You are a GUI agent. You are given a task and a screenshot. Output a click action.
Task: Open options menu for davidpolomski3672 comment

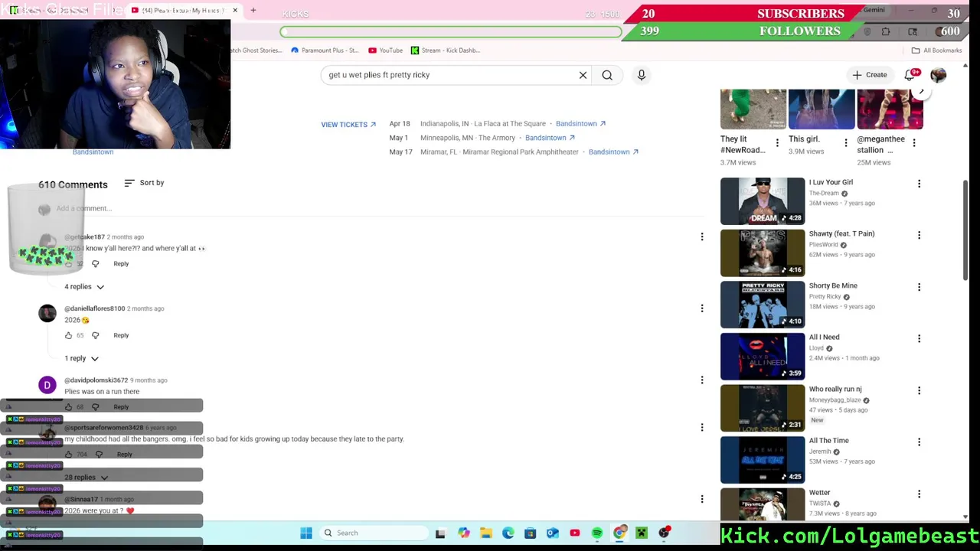702,380
